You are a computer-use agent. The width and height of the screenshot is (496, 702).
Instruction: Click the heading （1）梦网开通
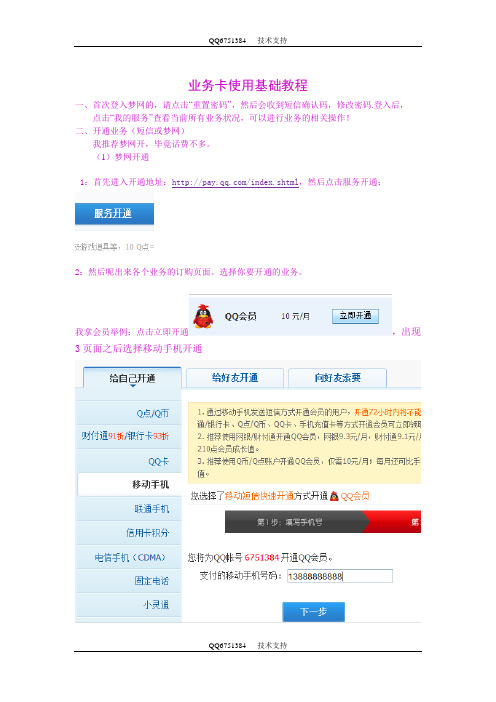[x=122, y=157]
